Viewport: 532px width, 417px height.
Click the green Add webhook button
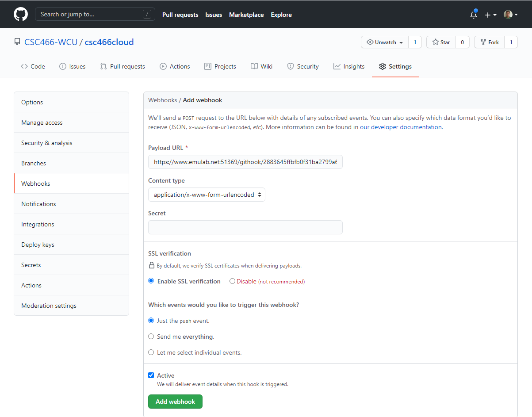[x=175, y=402]
